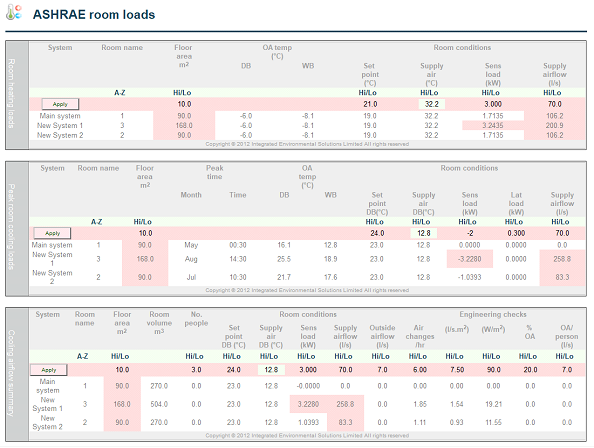Edit cooling Supply air DB 12.8 field

click(x=424, y=233)
